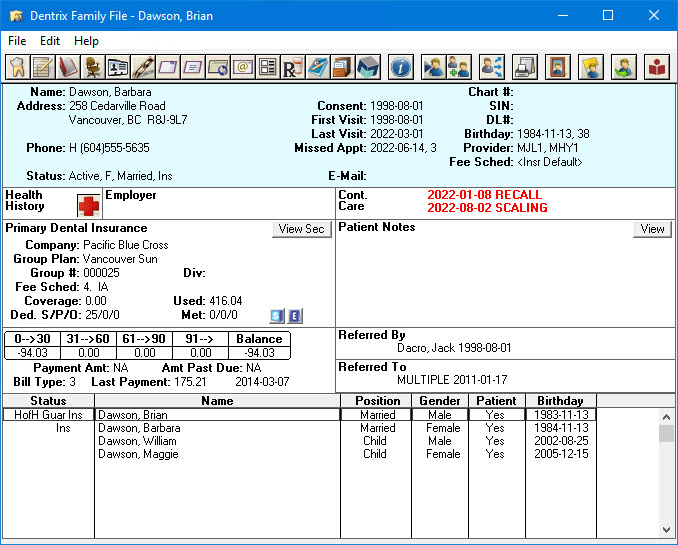Image resolution: width=678 pixels, height=545 pixels.
Task: Click the 2022-08-02 SCALING continuing care entry
Action: 486,208
